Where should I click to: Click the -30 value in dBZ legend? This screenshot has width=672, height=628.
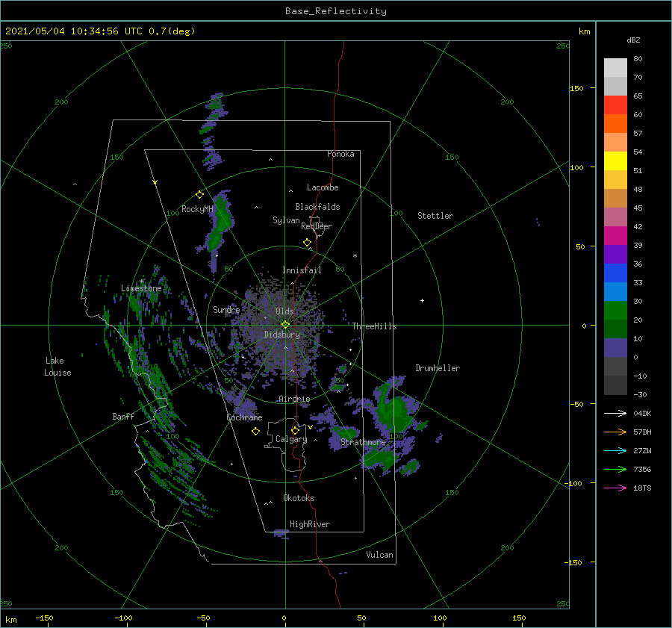pos(641,394)
